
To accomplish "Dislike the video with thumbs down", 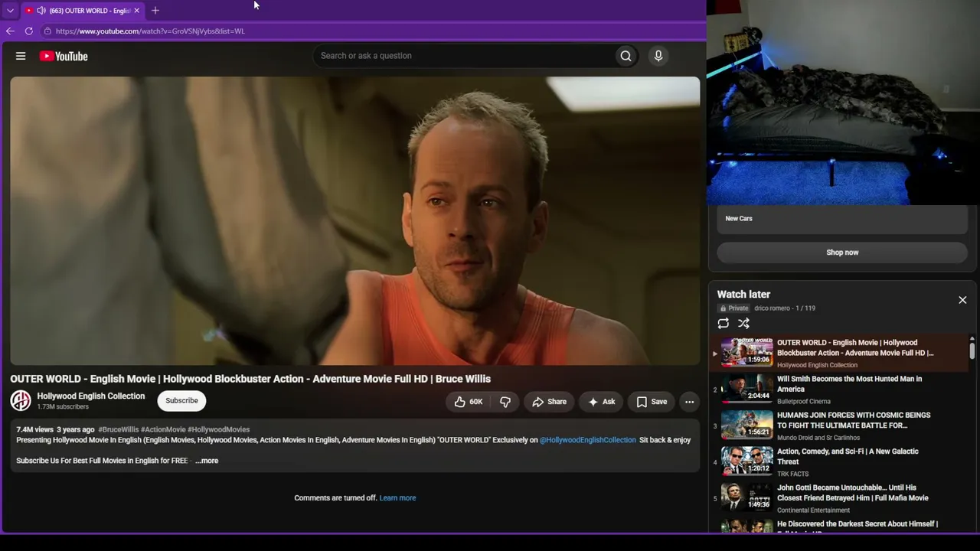I will (505, 402).
